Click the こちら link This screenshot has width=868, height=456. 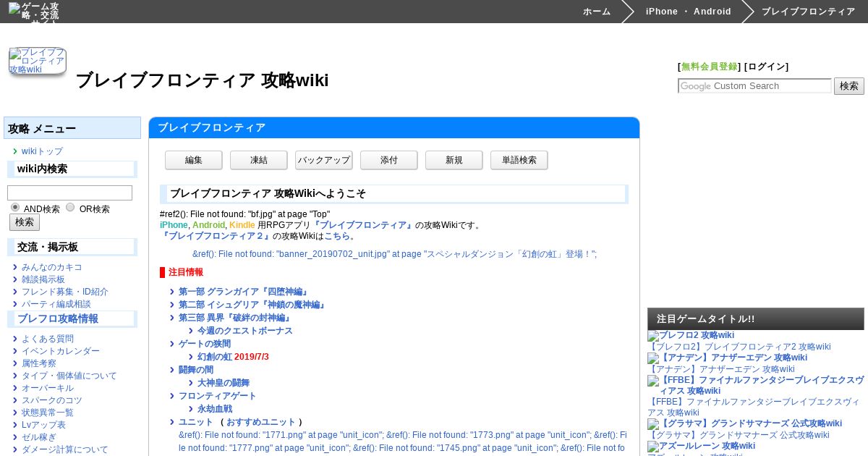coord(337,236)
